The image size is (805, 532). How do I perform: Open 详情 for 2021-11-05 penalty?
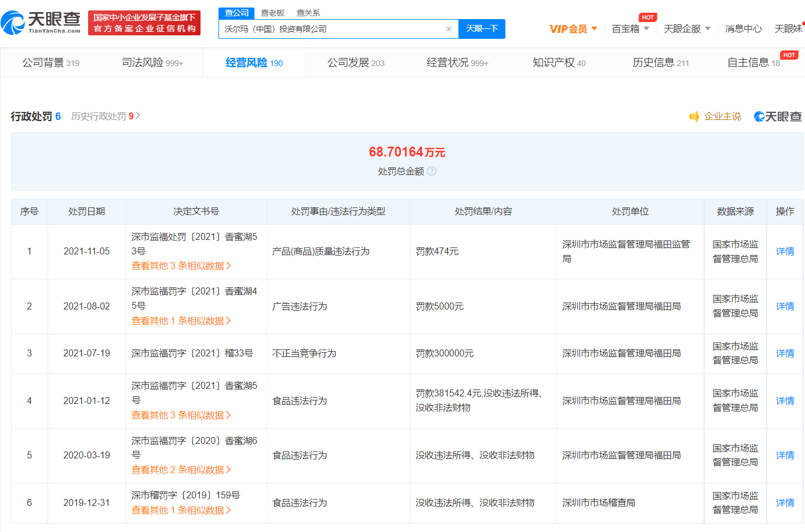(x=785, y=252)
